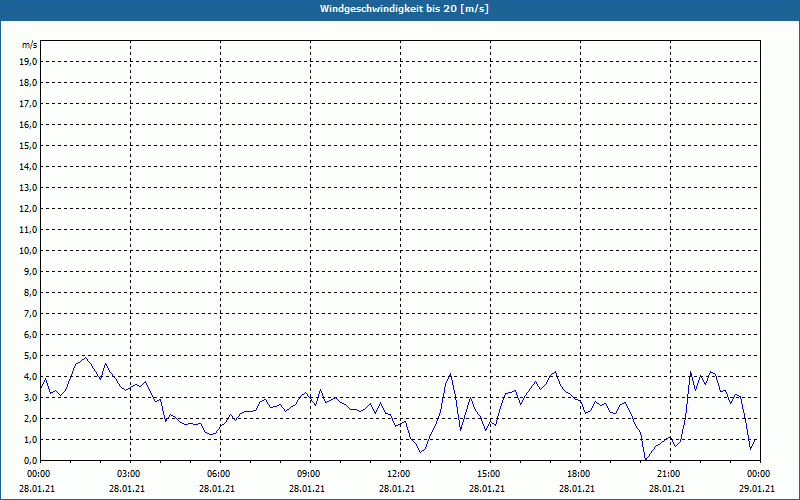The image size is (800, 500).
Task: Click the '28.01.21' date under 03:00
Action: tap(127, 488)
